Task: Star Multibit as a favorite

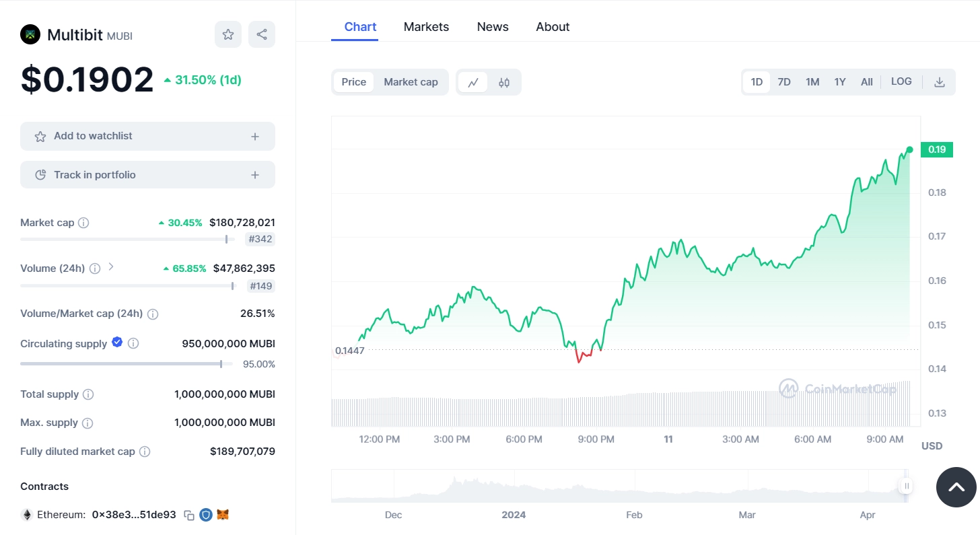Action: tap(228, 34)
